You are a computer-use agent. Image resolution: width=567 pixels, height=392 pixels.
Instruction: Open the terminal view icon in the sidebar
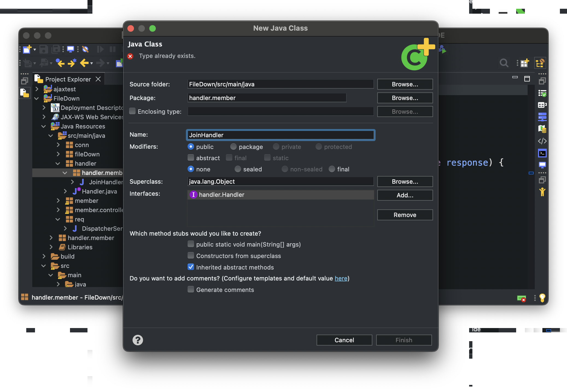pyautogui.click(x=542, y=153)
